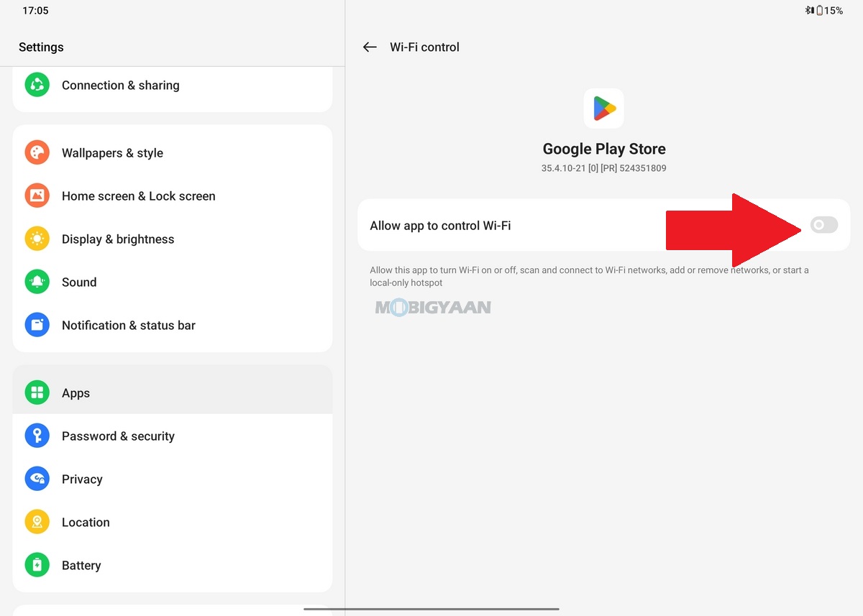Tap the battery 15% status indicator
The image size is (863, 616).
[x=829, y=11]
